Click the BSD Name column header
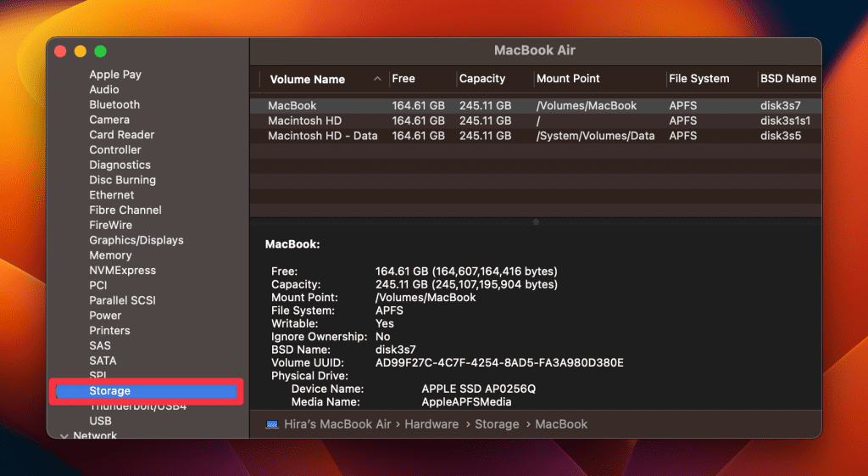This screenshot has width=868, height=476. tap(787, 79)
